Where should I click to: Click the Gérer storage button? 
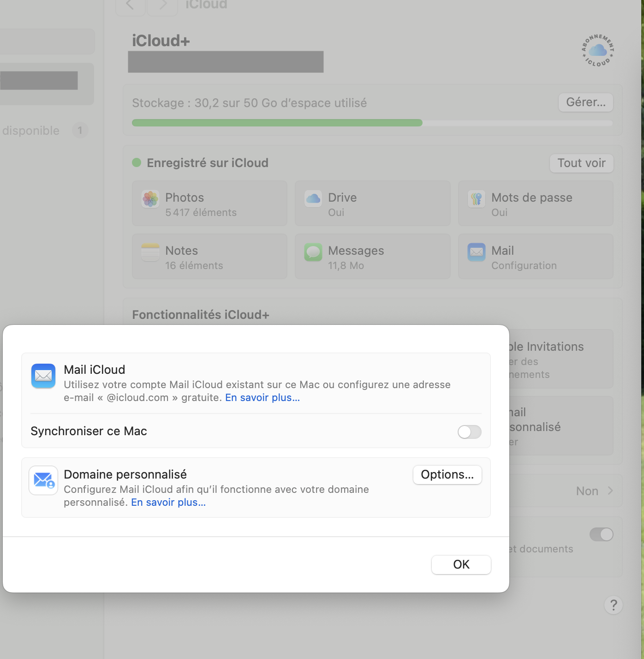coord(586,102)
